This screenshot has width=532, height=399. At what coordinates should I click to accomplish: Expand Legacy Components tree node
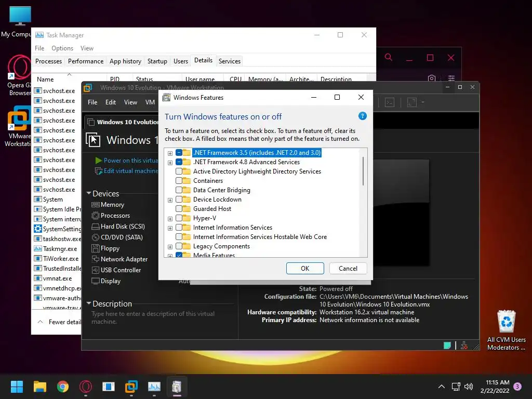click(170, 247)
